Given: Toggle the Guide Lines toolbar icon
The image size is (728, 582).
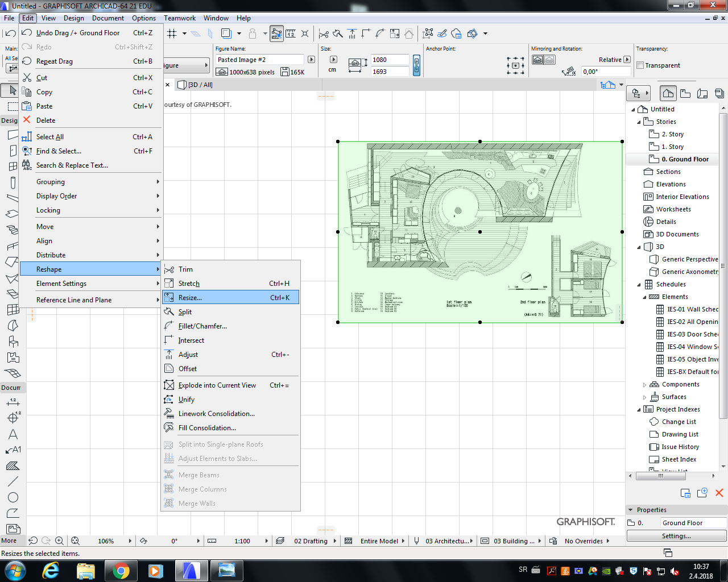Looking at the screenshot, I should tap(277, 34).
